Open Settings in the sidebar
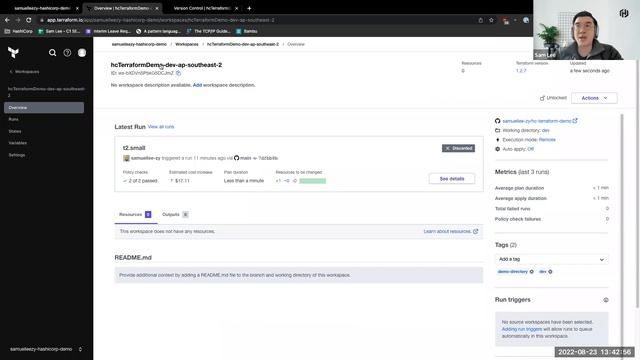This screenshot has height=360, width=640. point(17,155)
